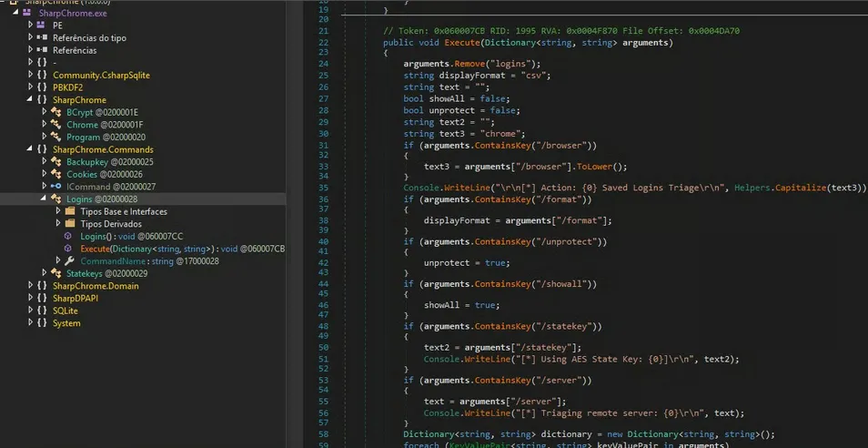This screenshot has height=448, width=868.
Task: Collapse the Logins class node
Action: tap(44, 199)
